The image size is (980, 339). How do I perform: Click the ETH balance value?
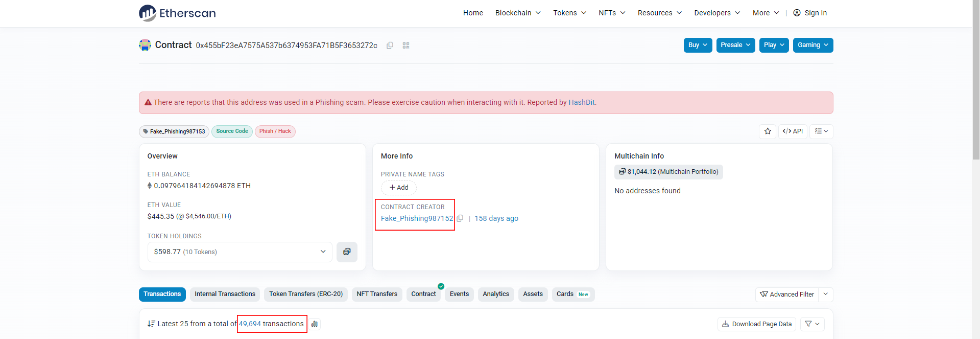click(202, 186)
